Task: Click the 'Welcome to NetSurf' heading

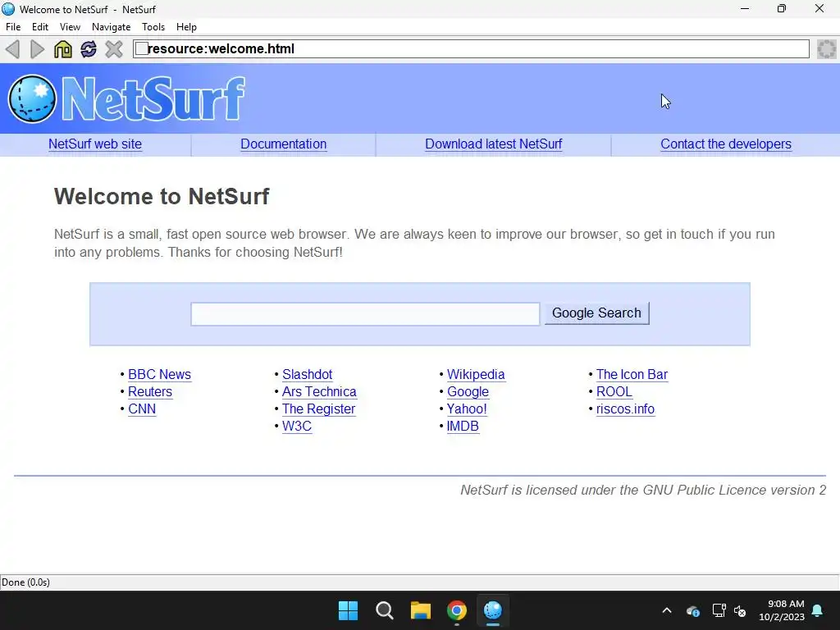Action: coord(162,197)
